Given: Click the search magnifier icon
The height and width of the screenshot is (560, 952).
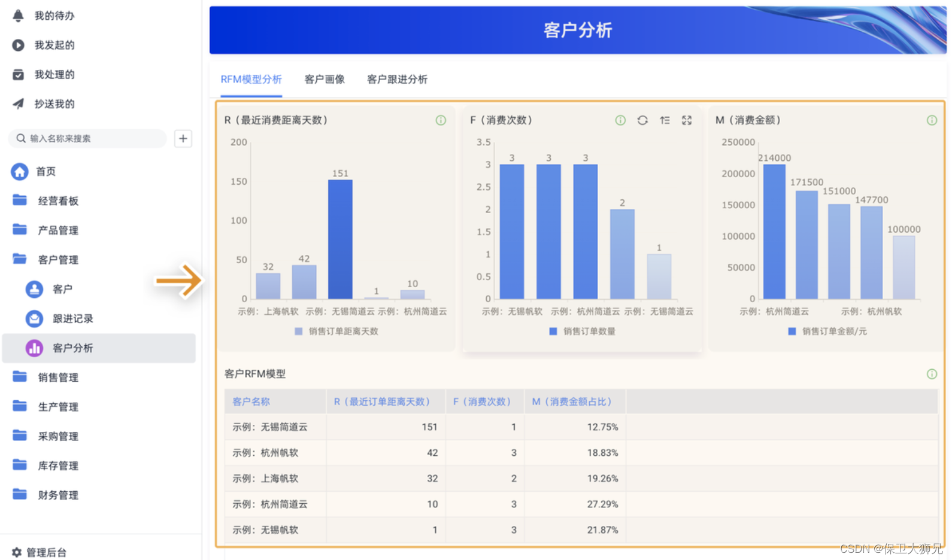Looking at the screenshot, I should pos(21,138).
